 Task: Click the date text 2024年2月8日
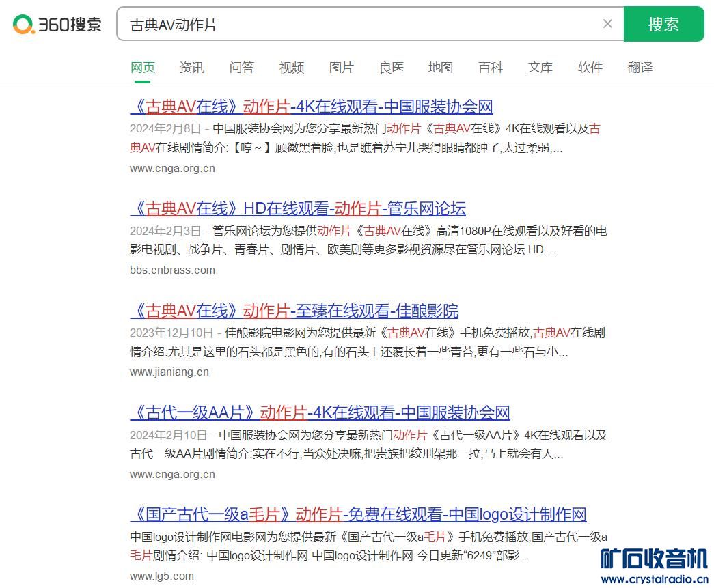[165, 129]
